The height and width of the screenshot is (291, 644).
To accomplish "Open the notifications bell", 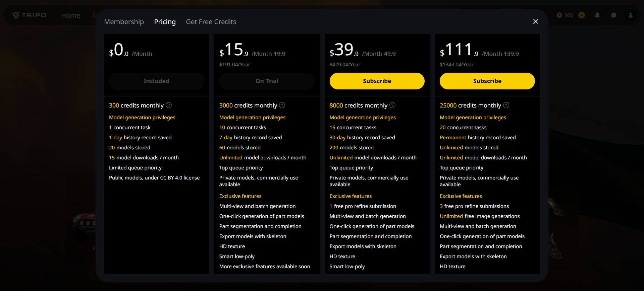I will point(597,15).
